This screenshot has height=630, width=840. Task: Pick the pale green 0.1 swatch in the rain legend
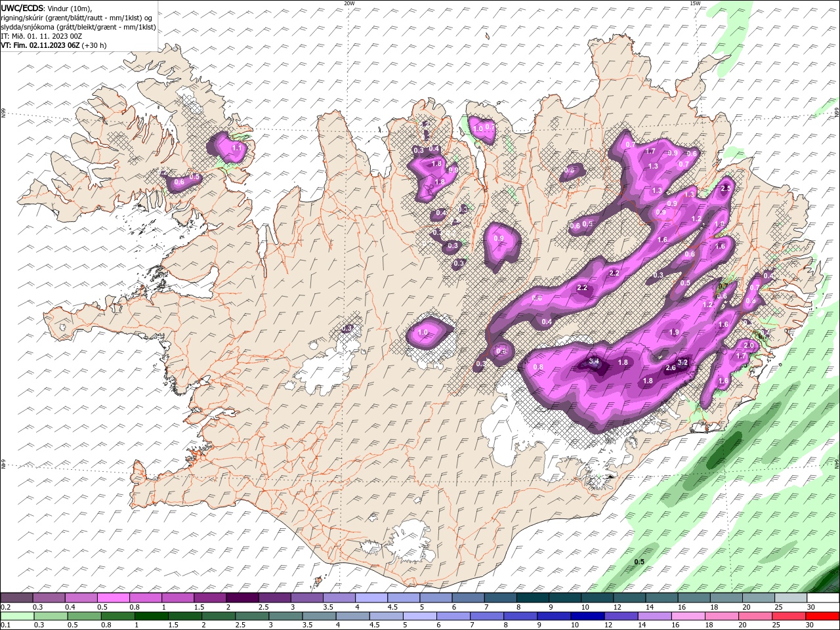point(16,616)
